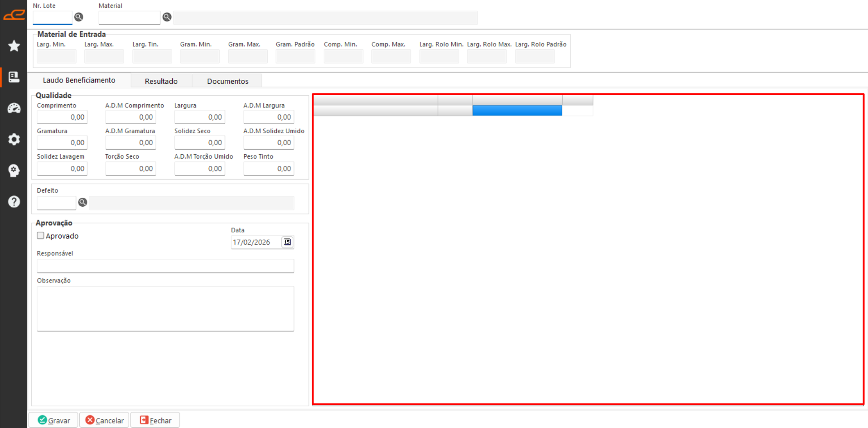
Task: Click the Nr. Lote search magnifier
Action: (79, 17)
